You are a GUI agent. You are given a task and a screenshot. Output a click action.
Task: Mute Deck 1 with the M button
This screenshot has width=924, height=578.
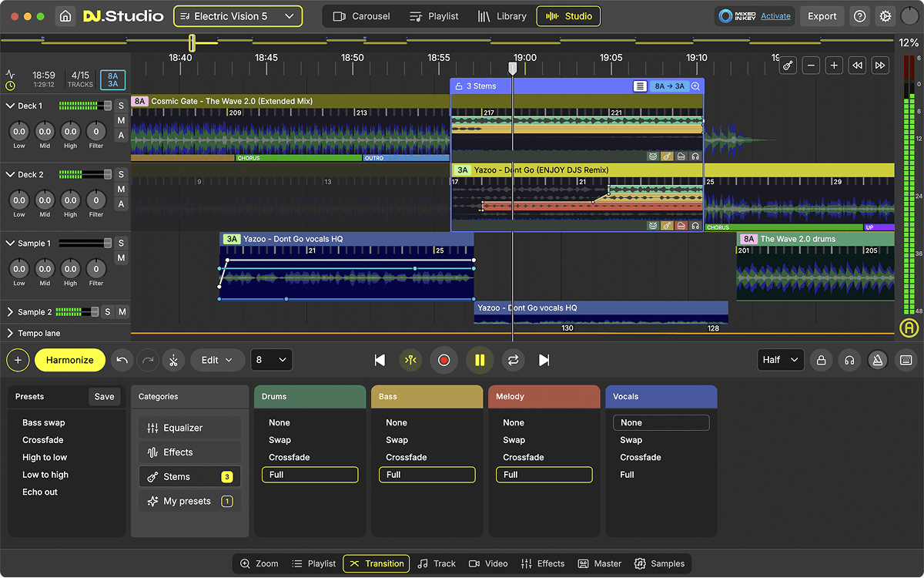pyautogui.click(x=121, y=121)
